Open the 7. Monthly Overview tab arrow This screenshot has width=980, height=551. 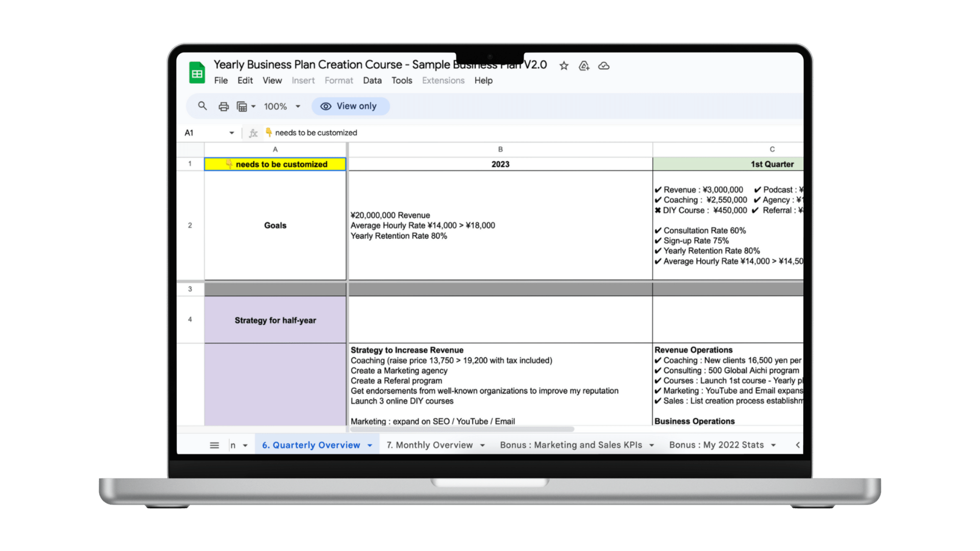coord(482,445)
